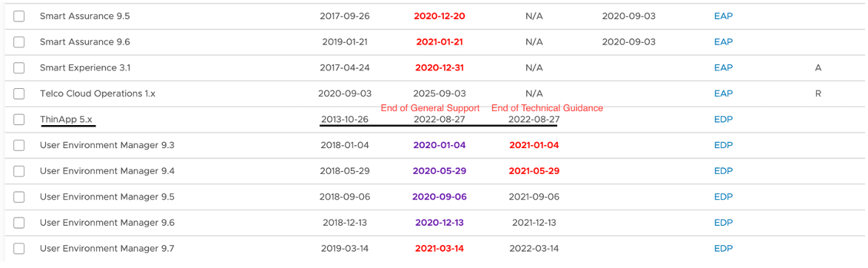The height and width of the screenshot is (268, 868).
Task: Open EAP link for Smart Assurance 9.5
Action: [723, 16]
